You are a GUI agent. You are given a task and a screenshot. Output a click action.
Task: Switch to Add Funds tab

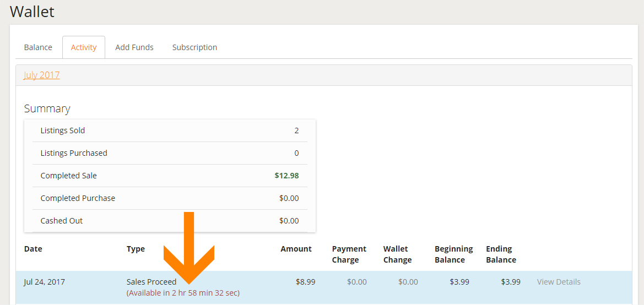[134, 47]
